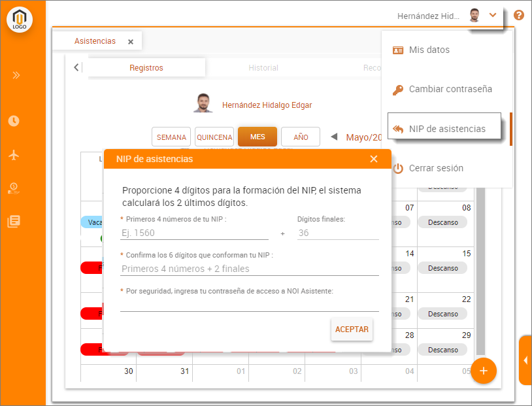Click the hand with coin icon
Viewport: 532px width, 406px height.
point(14,188)
